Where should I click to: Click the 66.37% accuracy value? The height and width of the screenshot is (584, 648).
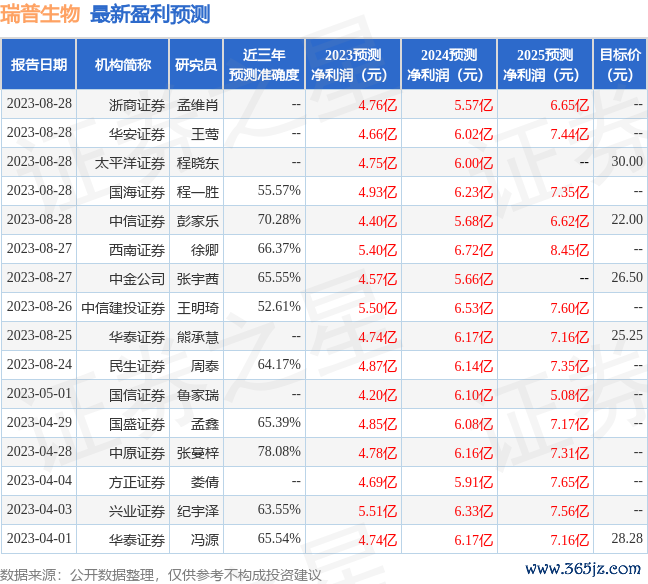(x=279, y=248)
